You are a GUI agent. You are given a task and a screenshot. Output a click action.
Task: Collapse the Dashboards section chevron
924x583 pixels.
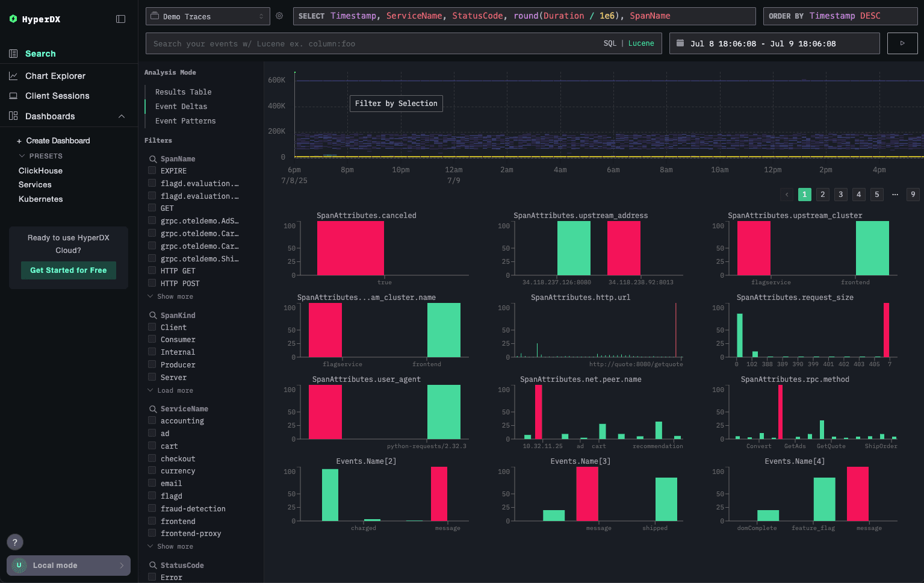click(122, 116)
